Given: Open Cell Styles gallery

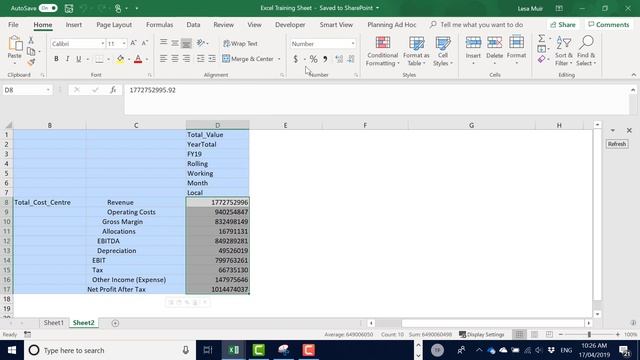Looking at the screenshot, I should click(443, 51).
